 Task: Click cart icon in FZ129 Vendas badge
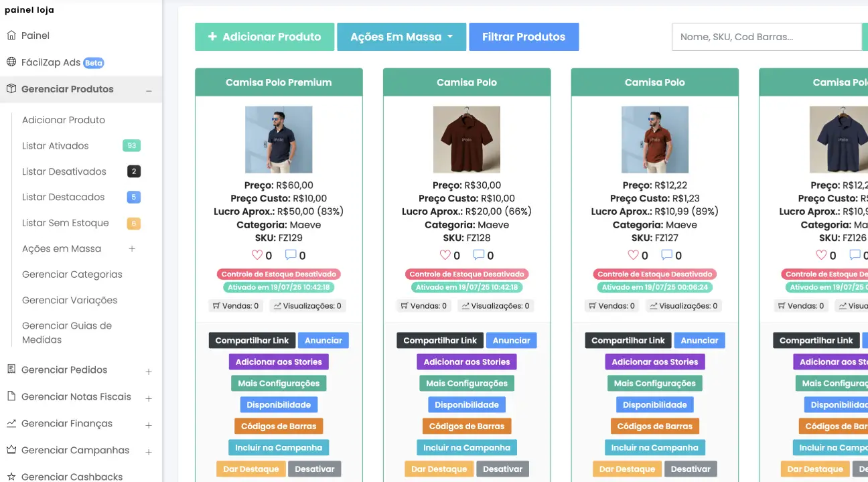(x=216, y=306)
